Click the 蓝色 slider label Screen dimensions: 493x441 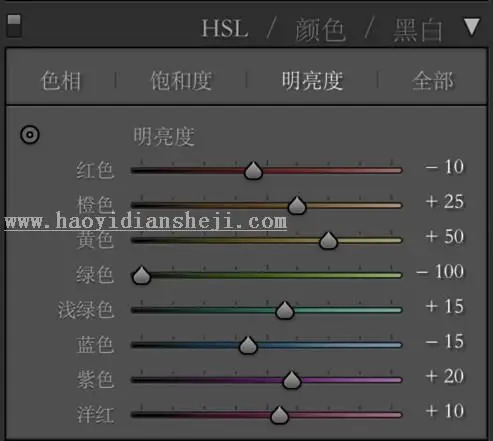click(x=95, y=345)
